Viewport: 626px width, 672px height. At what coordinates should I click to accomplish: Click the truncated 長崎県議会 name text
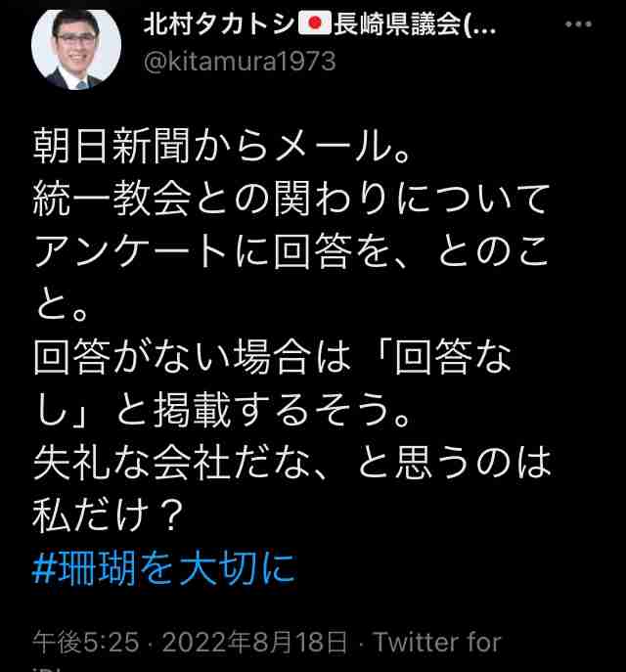click(x=415, y=24)
